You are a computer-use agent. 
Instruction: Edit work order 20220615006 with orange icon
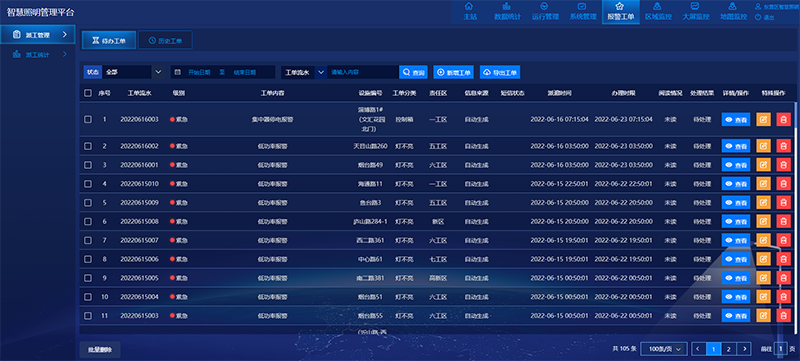(763, 259)
